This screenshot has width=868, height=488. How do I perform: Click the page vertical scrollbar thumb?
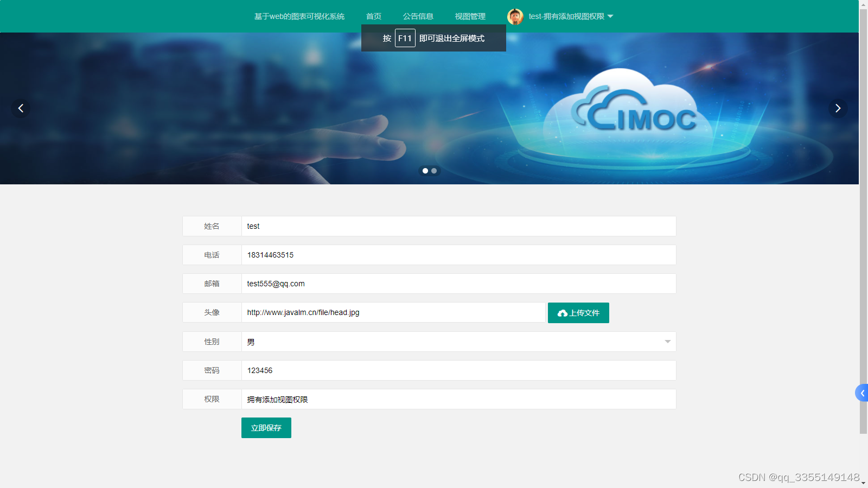[x=864, y=221]
